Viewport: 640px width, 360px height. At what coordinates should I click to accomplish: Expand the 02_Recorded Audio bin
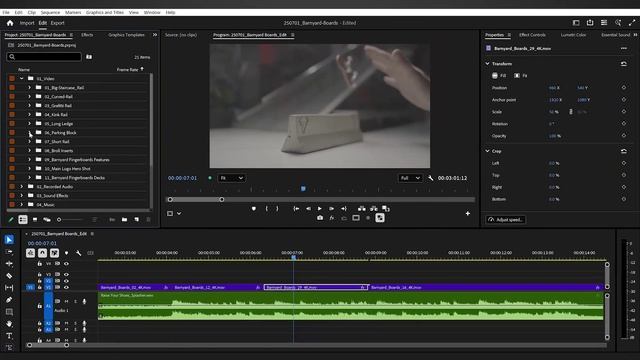(22, 187)
